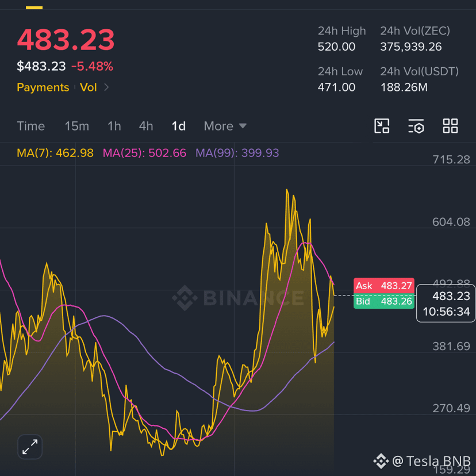
Task: Expand tags with the chevron arrow
Action: click(106, 87)
